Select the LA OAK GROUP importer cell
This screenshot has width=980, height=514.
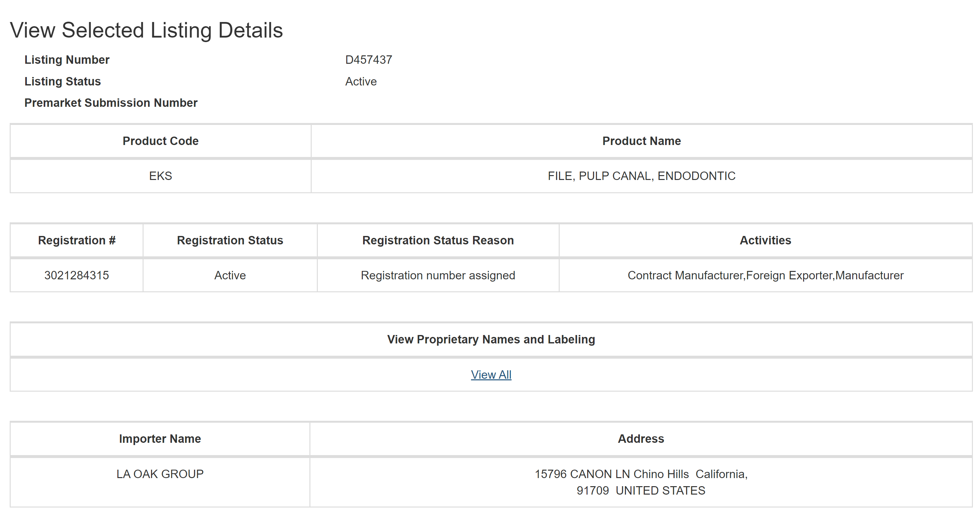[x=160, y=482]
